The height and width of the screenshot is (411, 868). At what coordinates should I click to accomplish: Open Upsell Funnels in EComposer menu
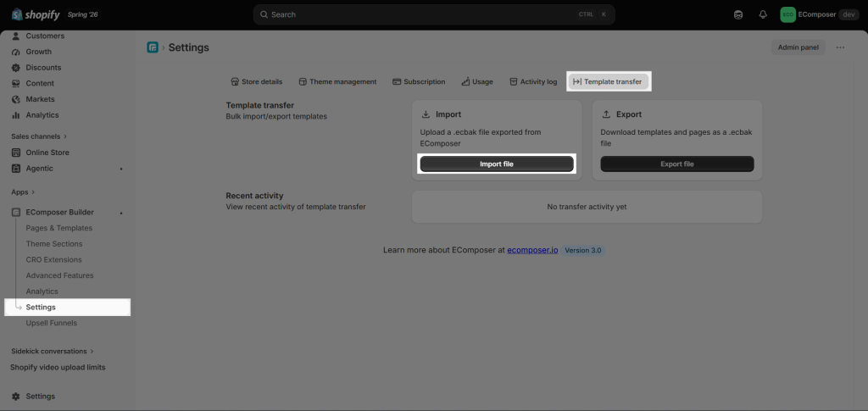(x=52, y=323)
